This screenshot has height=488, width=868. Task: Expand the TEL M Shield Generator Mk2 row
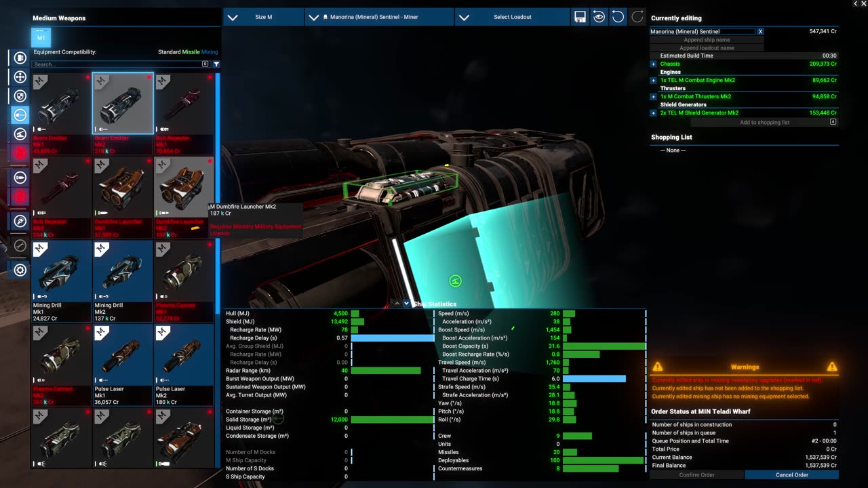tap(654, 113)
